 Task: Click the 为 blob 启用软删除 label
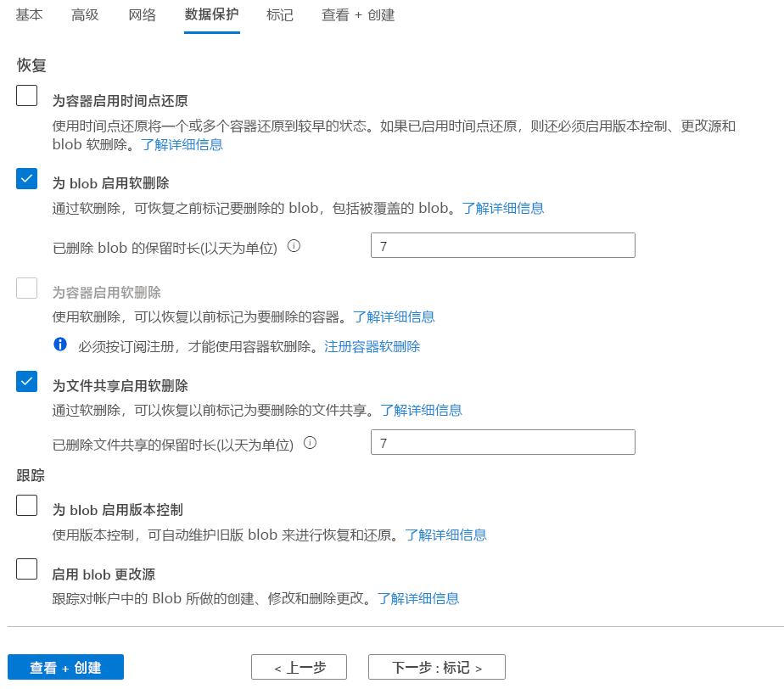tap(111, 183)
